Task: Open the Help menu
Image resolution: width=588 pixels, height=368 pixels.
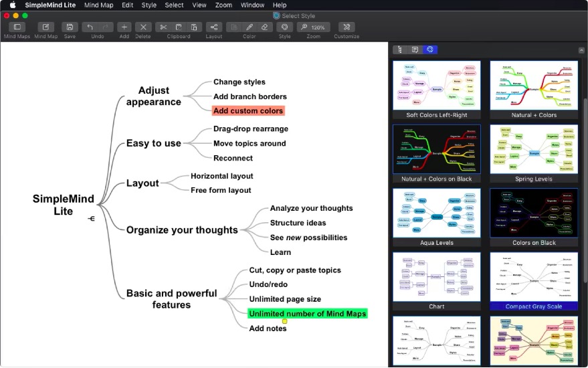Action: [280, 5]
